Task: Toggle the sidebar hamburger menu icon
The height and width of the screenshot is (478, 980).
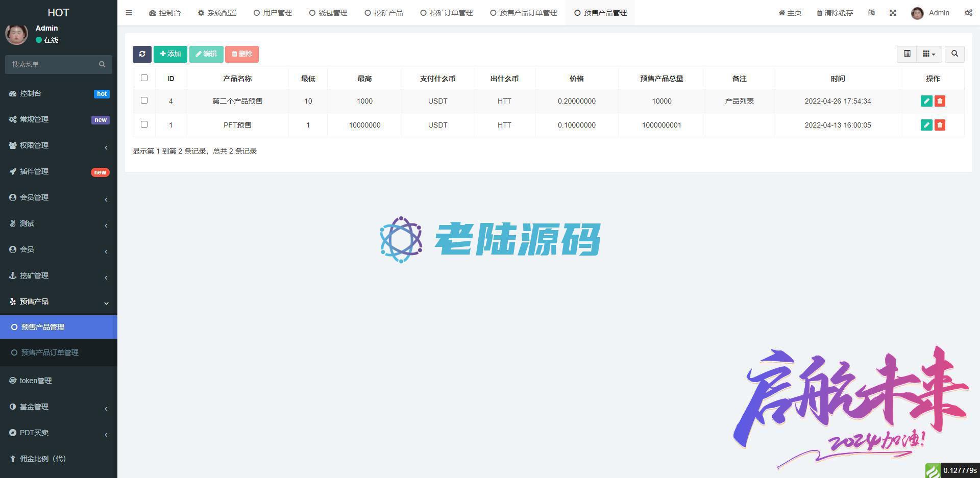Action: coord(129,13)
